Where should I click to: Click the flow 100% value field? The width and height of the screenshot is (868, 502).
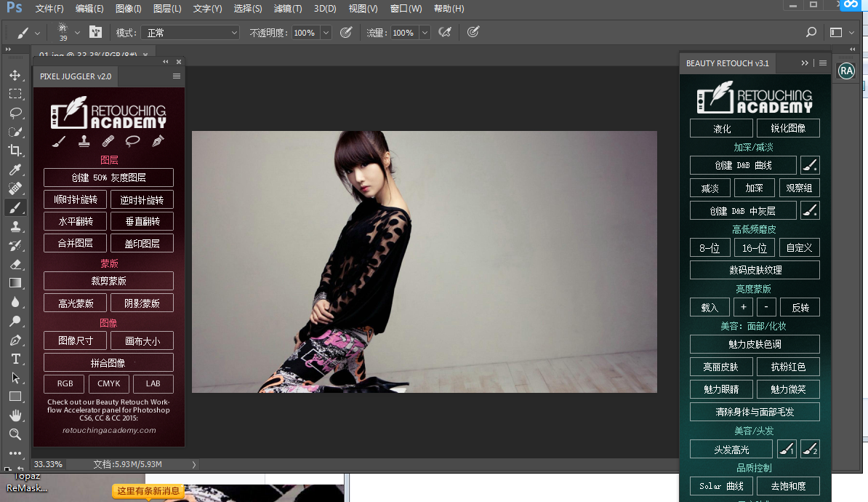(x=405, y=33)
